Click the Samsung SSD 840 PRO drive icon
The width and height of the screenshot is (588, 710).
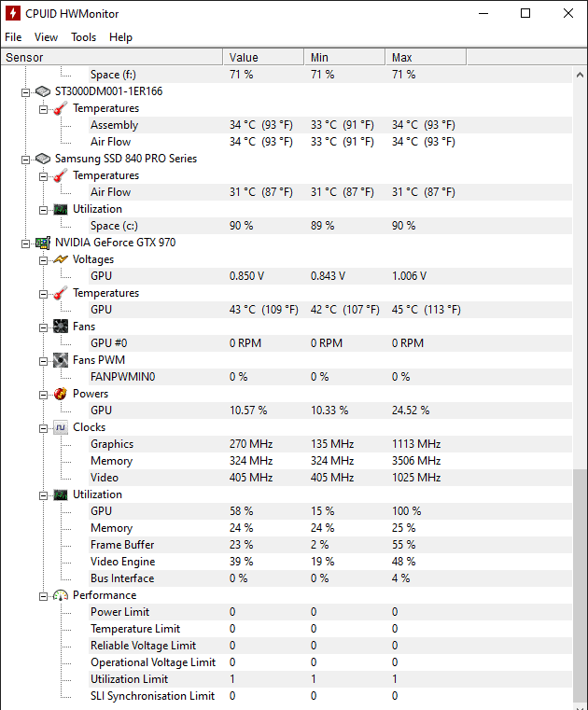pyautogui.click(x=43, y=159)
